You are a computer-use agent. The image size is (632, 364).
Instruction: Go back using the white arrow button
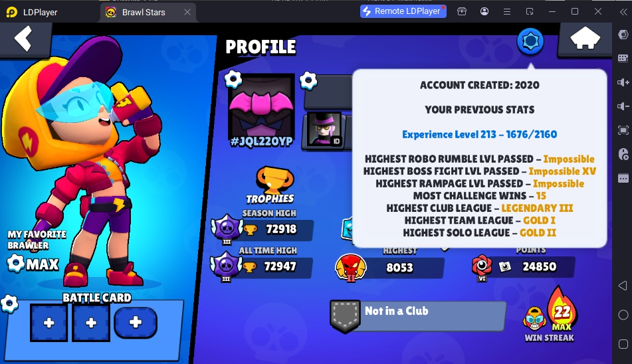23,39
